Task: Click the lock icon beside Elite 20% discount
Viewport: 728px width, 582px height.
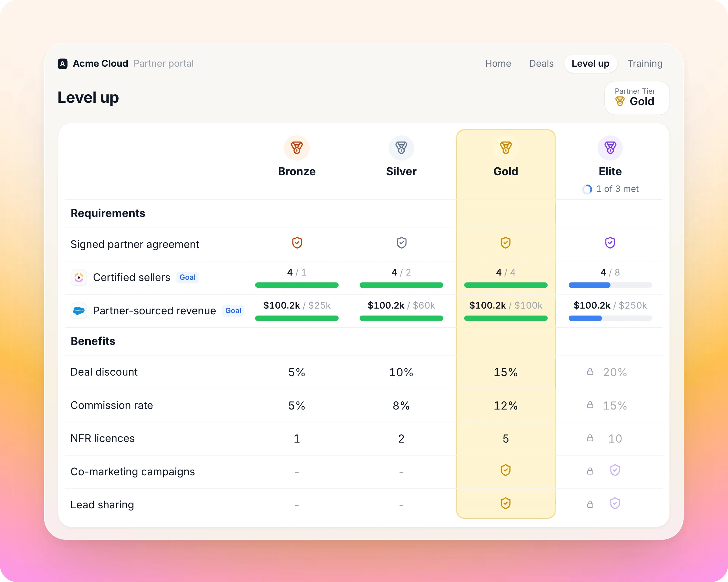Action: coord(590,372)
